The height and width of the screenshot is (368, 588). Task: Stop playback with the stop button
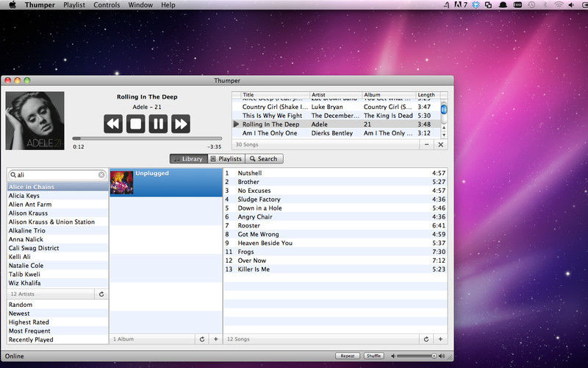pos(135,124)
